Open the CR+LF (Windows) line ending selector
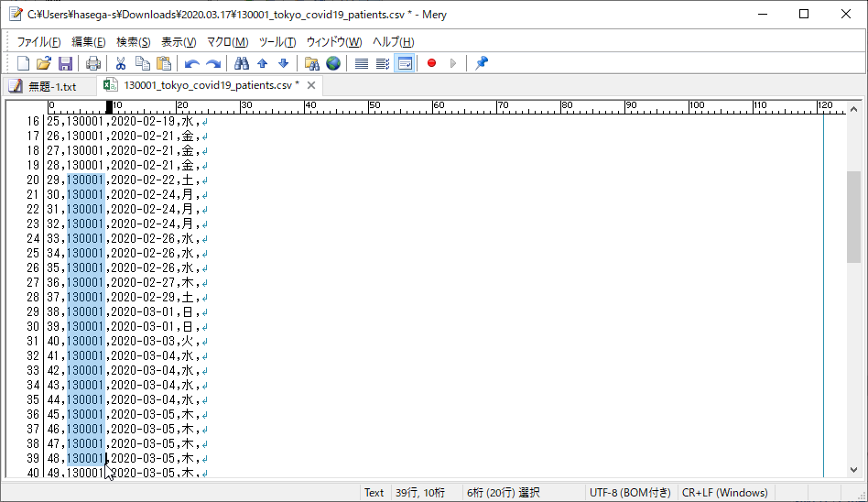 [724, 493]
